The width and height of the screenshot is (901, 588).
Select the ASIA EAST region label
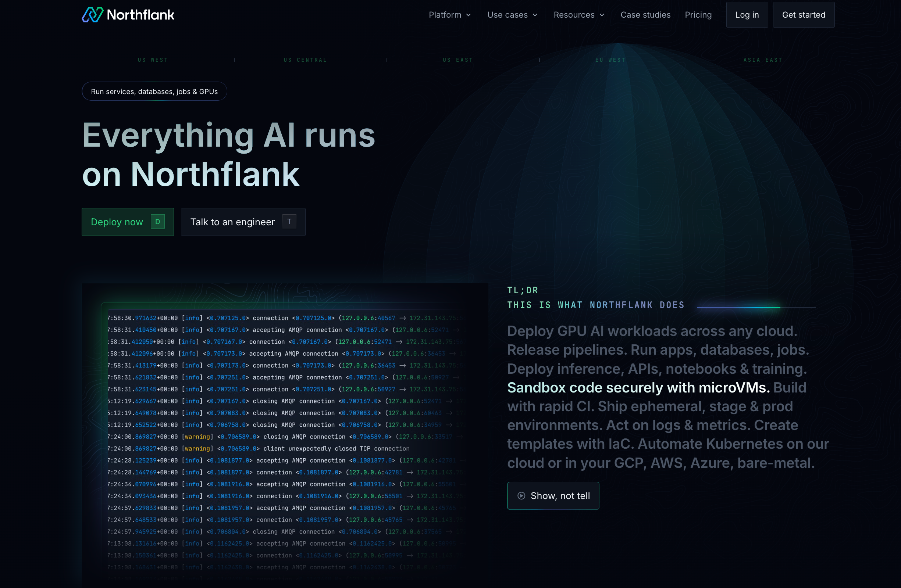pyautogui.click(x=763, y=60)
